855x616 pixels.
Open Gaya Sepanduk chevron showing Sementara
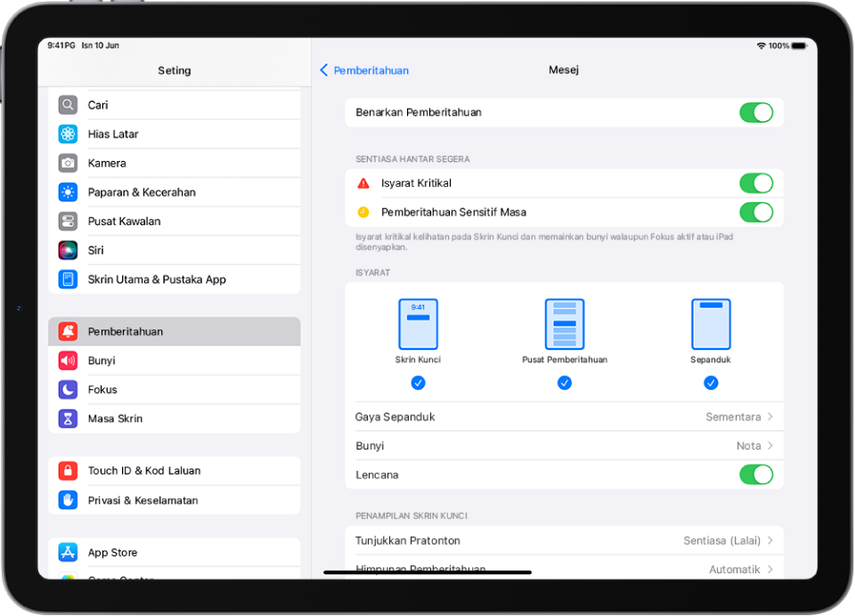[x=769, y=417]
